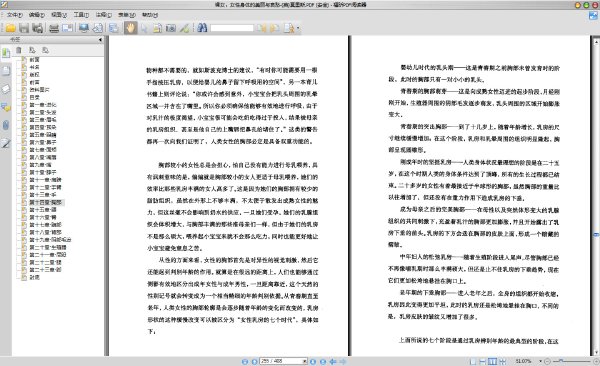This screenshot has width=600, height=366.
Task: Open the 文件(F) menu
Action: click(15, 15)
